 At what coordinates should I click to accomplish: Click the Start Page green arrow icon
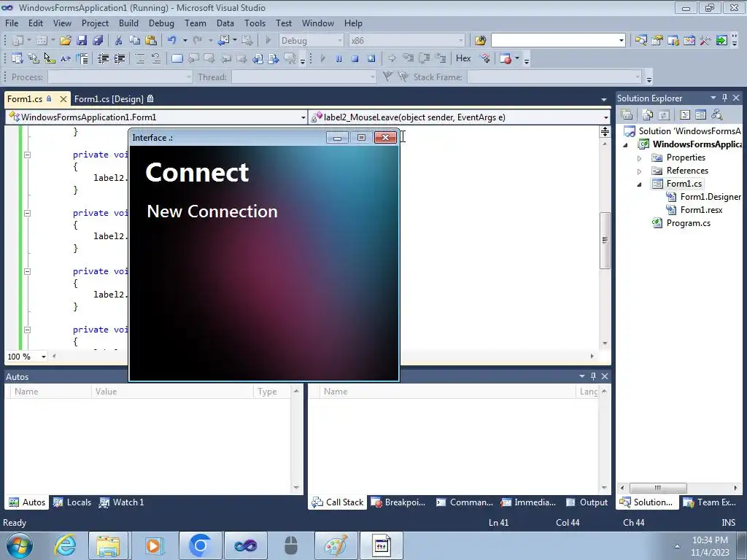(721, 41)
